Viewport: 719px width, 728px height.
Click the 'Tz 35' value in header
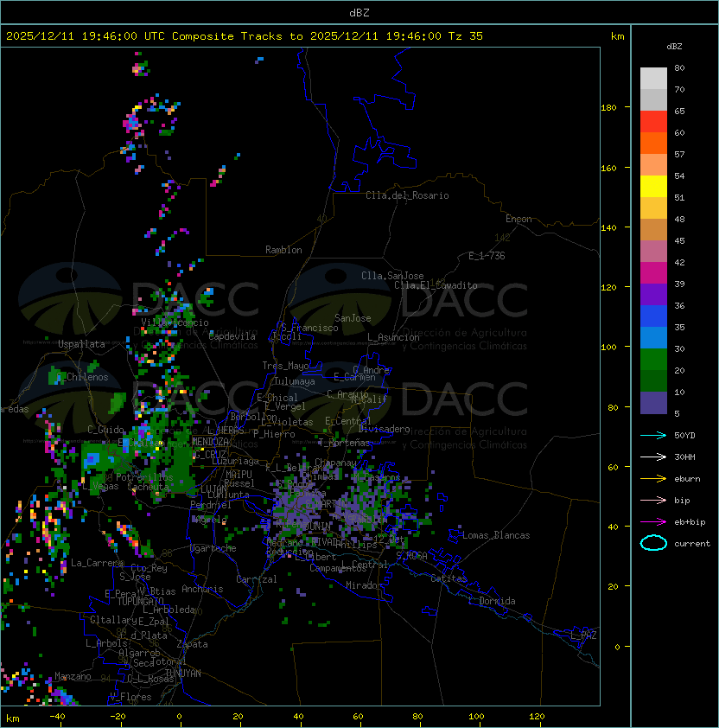(466, 36)
